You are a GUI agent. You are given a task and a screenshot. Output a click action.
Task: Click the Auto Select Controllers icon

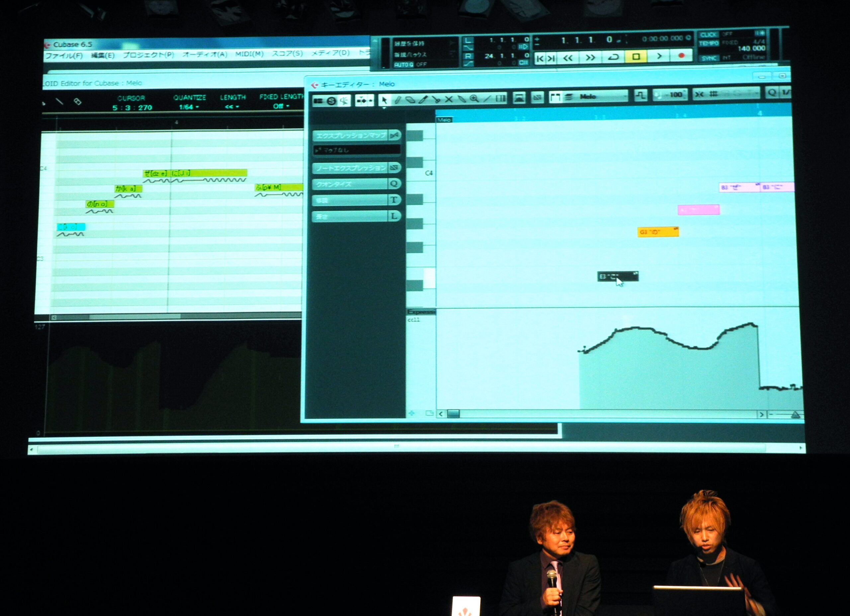(519, 98)
